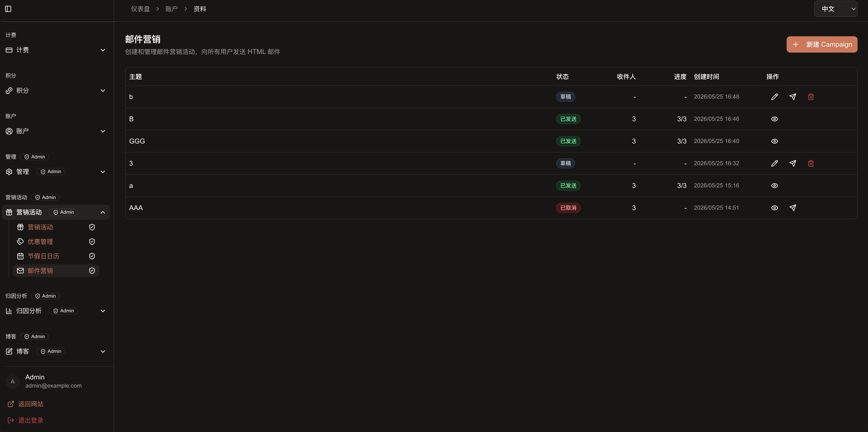Delete campaign 'b' with trash icon
Viewport: 868px width, 432px height.
coord(811,97)
